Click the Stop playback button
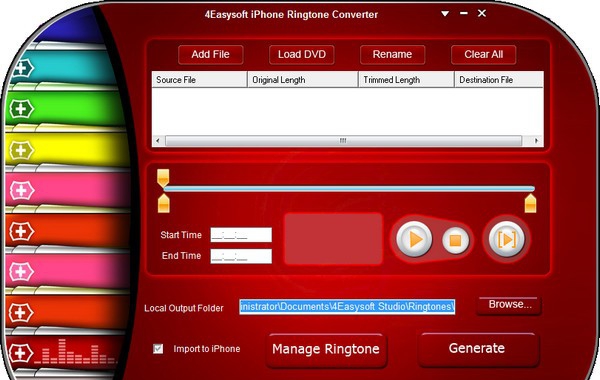 pyautogui.click(x=455, y=240)
